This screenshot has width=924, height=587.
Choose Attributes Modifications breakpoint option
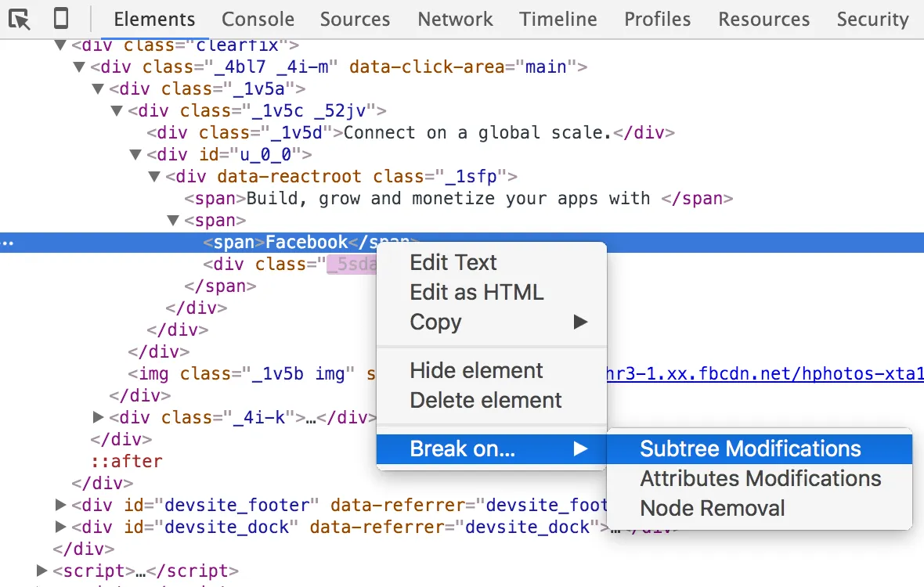760,478
